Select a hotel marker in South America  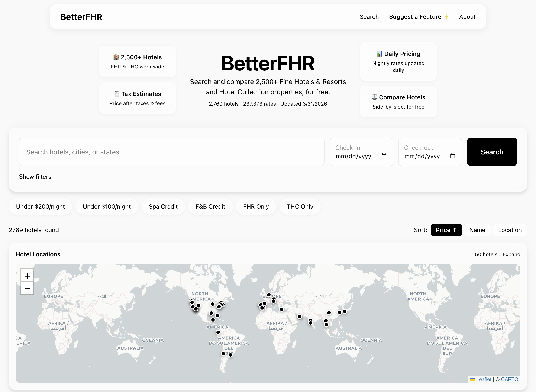[223, 354]
